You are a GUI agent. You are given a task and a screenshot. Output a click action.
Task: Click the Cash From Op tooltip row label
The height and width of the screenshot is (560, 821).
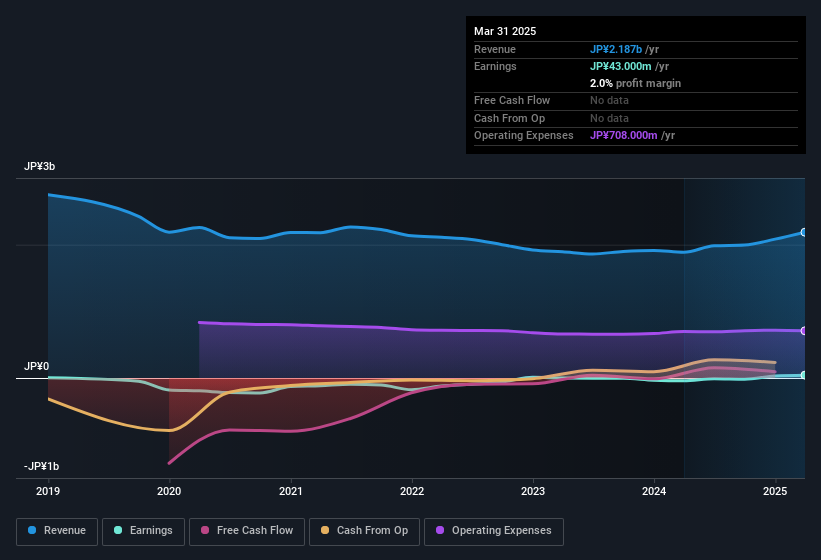[509, 118]
